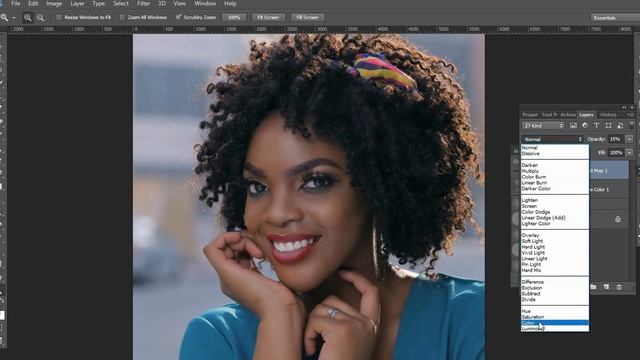Screen dimensions: 640x360
Task: Choose Color blend mode in list
Action: pyautogui.click(x=555, y=323)
